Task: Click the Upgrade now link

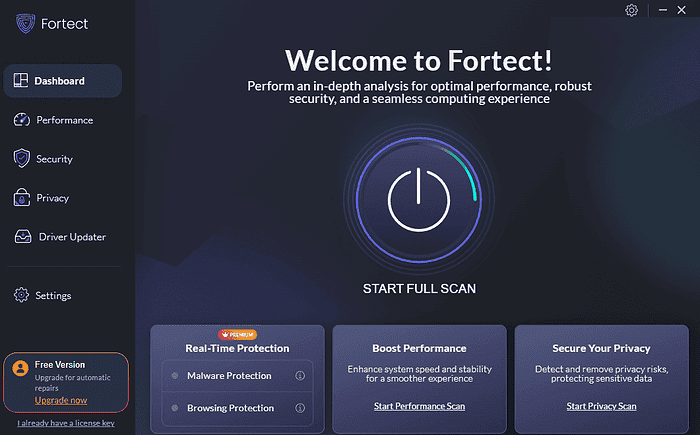Action: pyautogui.click(x=60, y=400)
